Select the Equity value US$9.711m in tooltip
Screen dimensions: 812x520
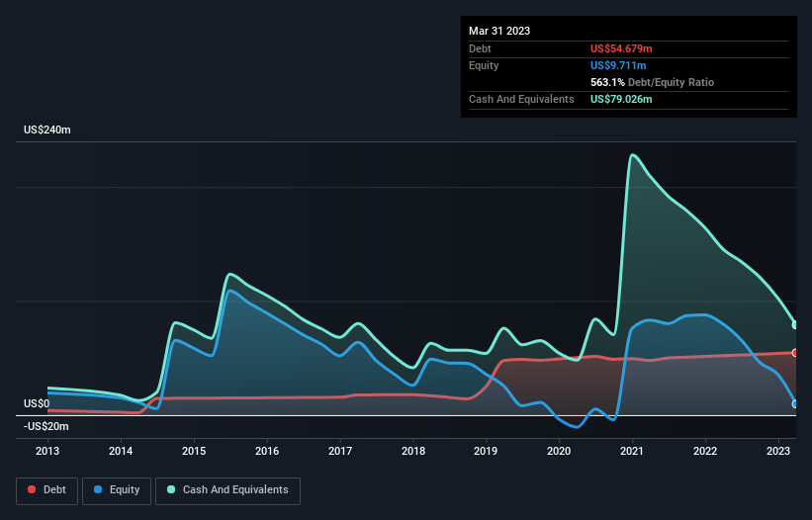(618, 65)
